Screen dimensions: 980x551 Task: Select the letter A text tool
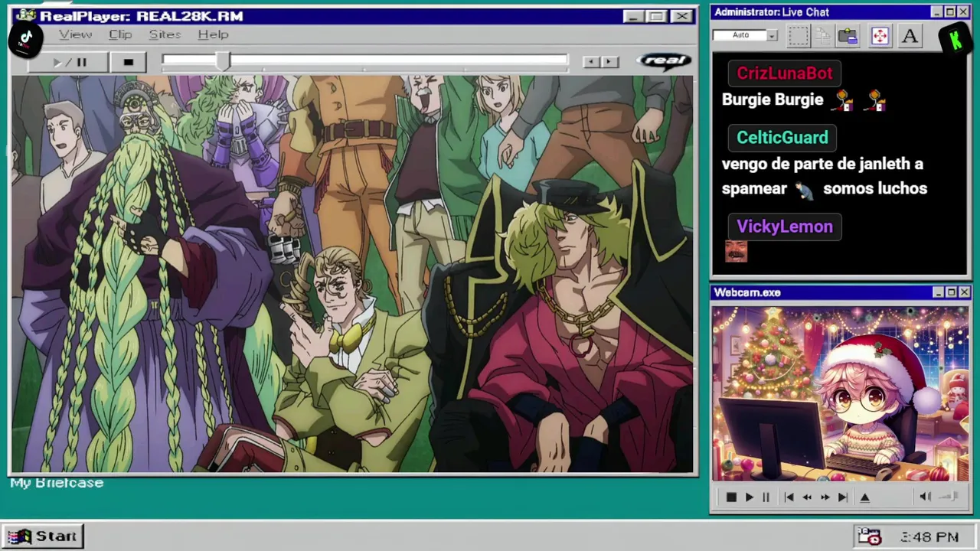click(910, 36)
